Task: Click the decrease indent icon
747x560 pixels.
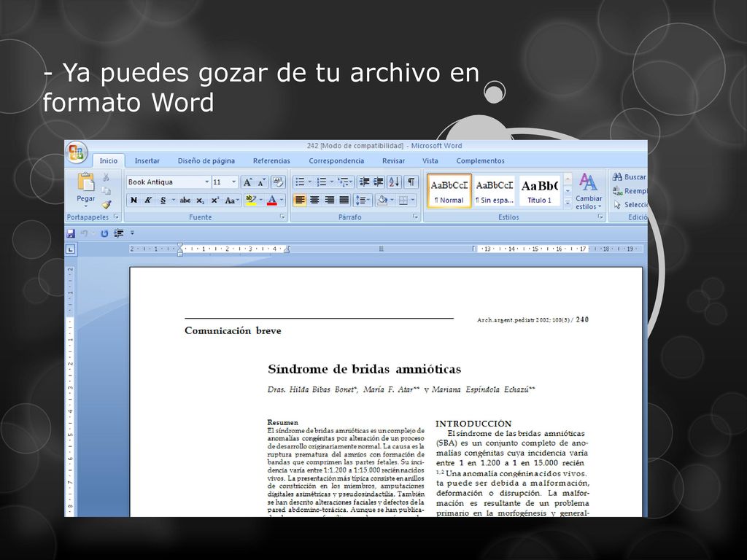Action: point(365,182)
